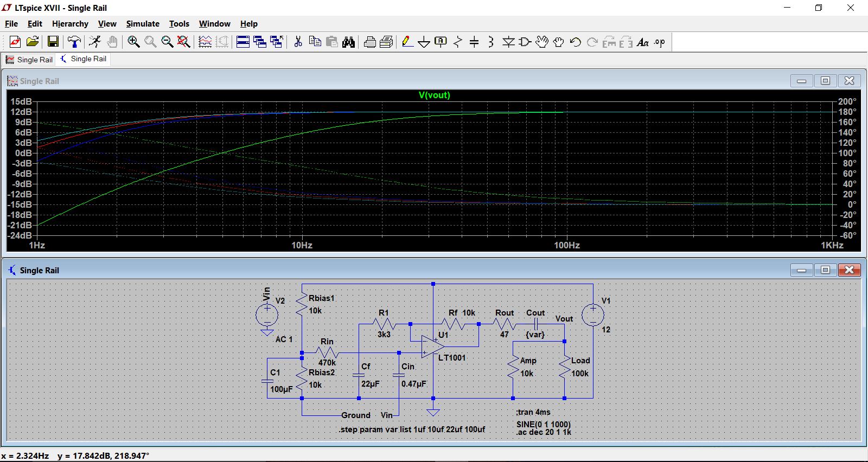Open Control Panel hammer icon
This screenshot has height=462, width=868.
74,42
